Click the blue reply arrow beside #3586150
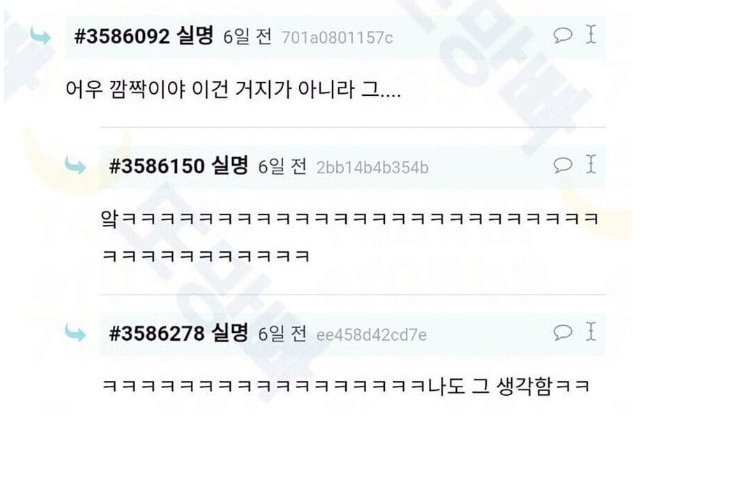Screen dimensions: 745x490 [x=75, y=166]
